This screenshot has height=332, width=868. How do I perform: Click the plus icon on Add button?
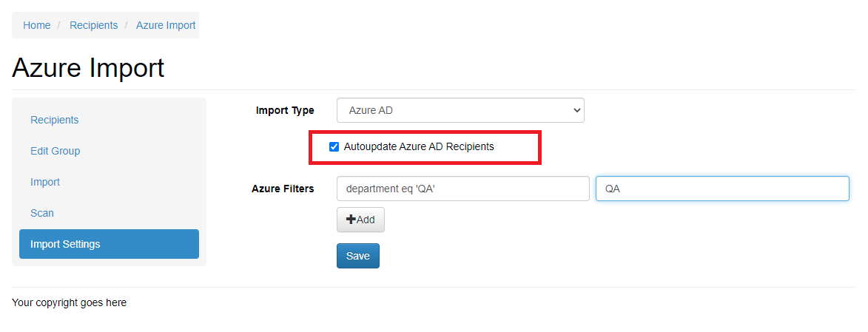[x=351, y=220]
